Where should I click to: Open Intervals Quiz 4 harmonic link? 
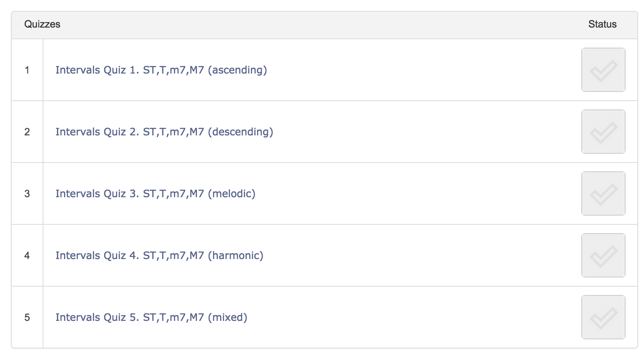click(159, 255)
